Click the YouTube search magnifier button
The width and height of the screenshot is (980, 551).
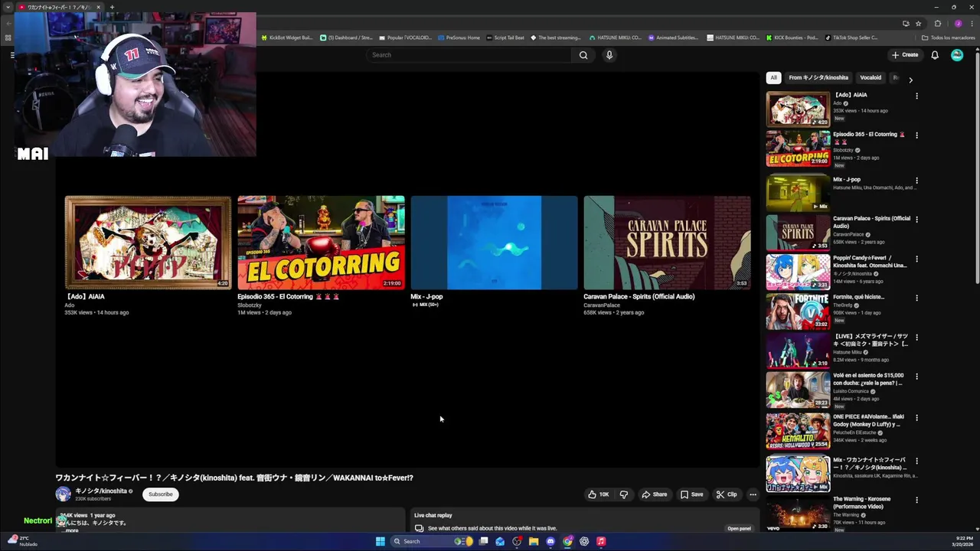(x=583, y=55)
